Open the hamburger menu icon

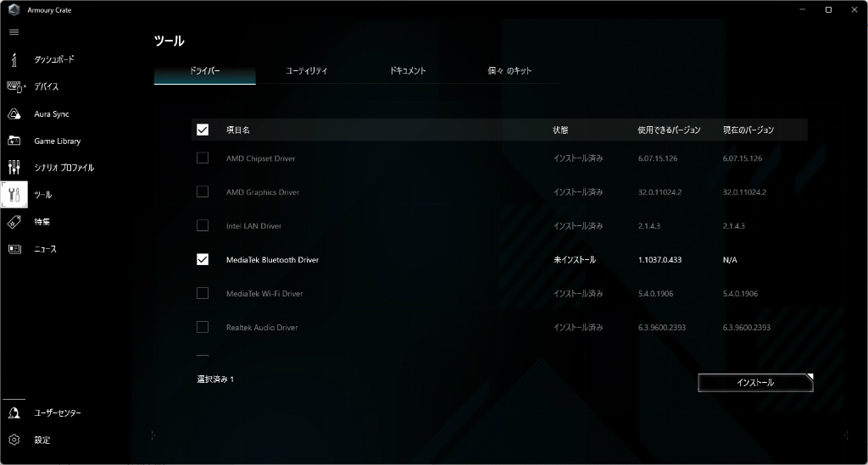(14, 32)
